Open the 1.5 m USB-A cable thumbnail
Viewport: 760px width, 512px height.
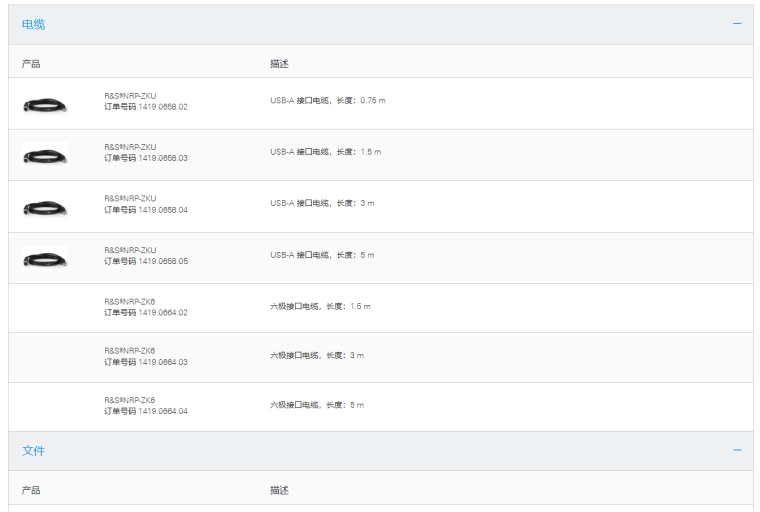click(x=45, y=154)
